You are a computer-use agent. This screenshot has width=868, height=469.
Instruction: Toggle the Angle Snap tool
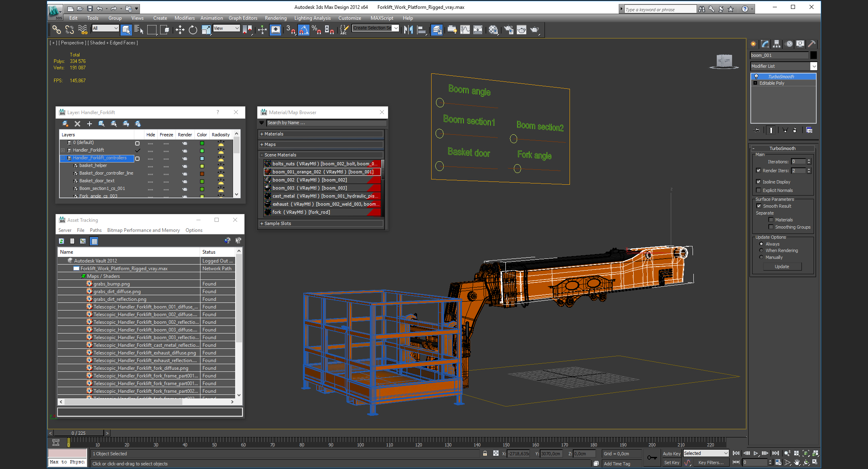coord(303,29)
